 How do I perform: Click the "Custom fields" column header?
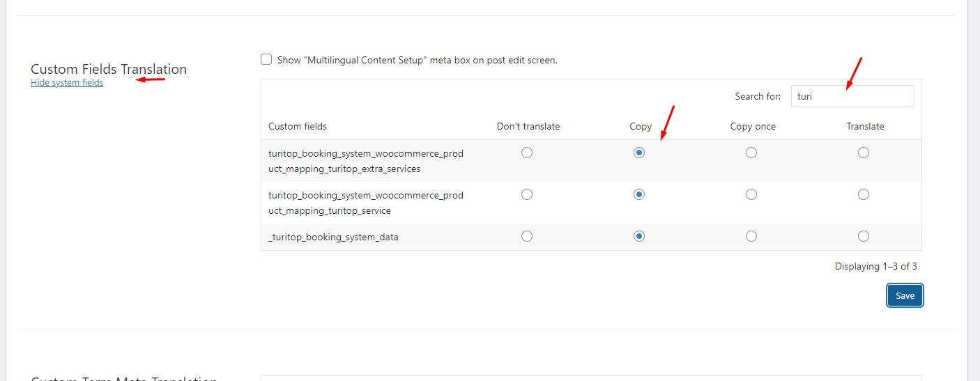pyautogui.click(x=298, y=127)
